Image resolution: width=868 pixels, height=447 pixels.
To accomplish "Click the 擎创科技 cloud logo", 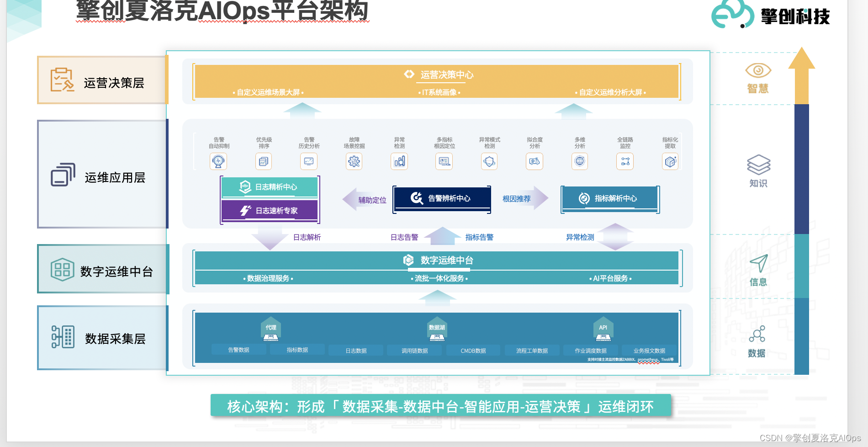I will click(x=732, y=14).
